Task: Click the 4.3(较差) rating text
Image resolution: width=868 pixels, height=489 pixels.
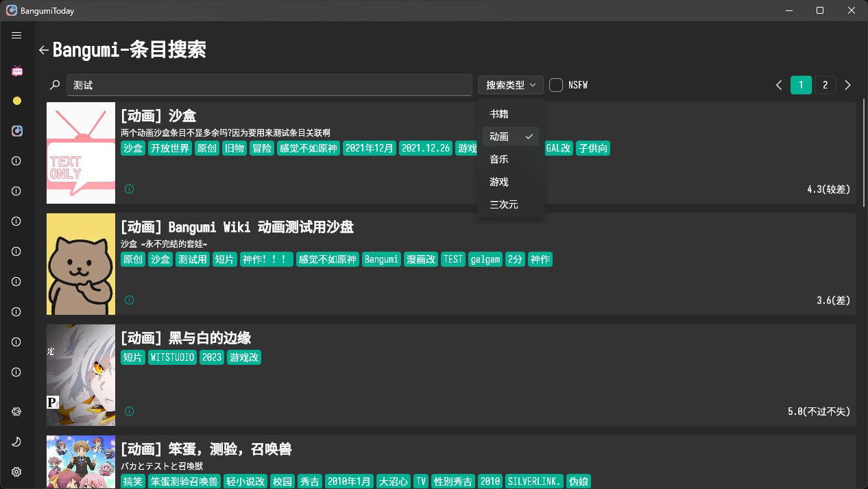Action: point(828,189)
